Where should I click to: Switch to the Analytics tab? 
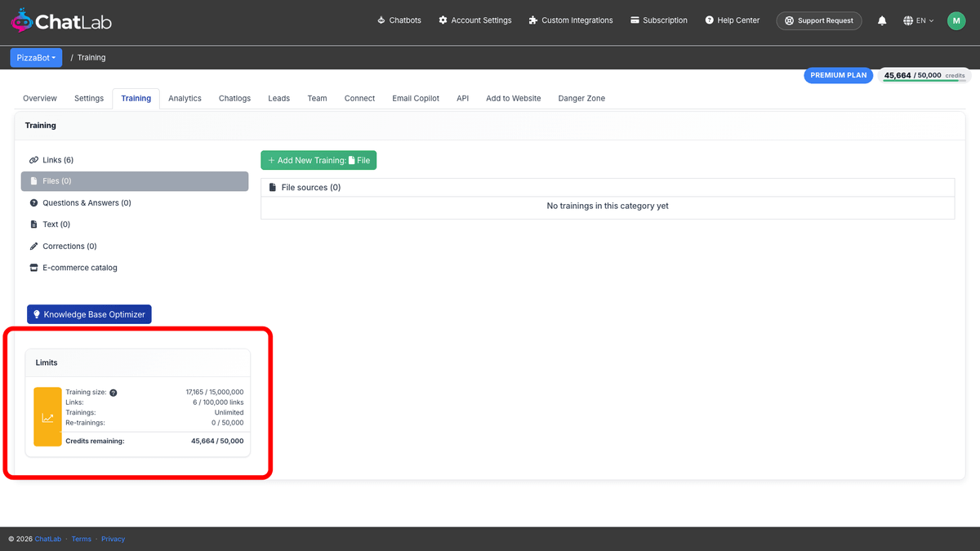tap(185, 98)
